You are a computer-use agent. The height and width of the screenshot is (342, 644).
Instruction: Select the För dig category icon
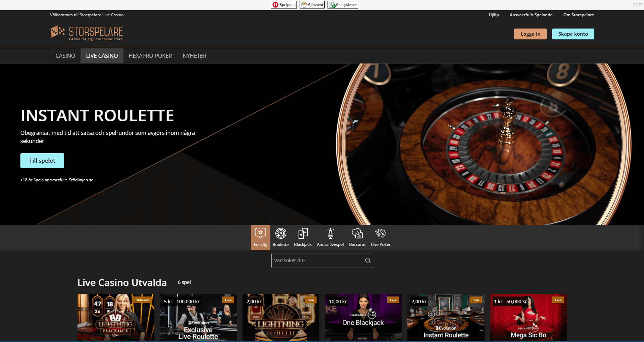[x=260, y=234]
